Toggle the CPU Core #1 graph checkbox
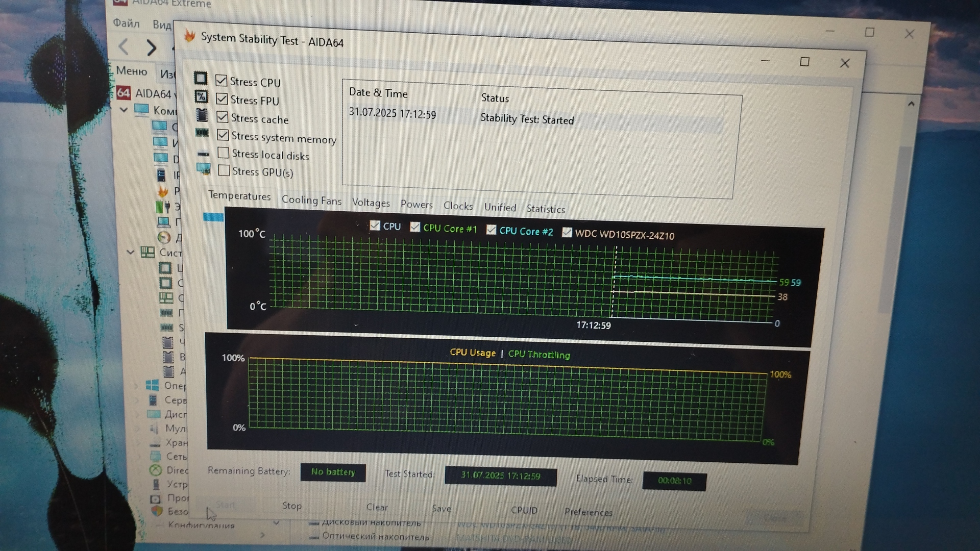The image size is (980, 551). coord(415,227)
